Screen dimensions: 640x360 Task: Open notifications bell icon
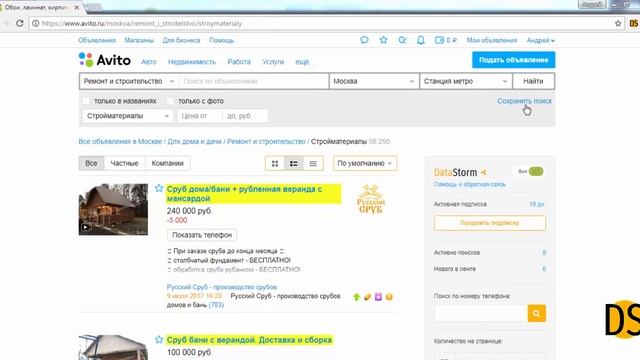[x=421, y=40]
